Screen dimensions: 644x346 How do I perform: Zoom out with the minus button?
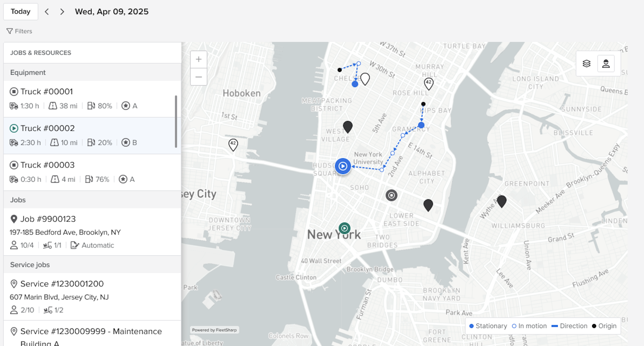point(198,77)
